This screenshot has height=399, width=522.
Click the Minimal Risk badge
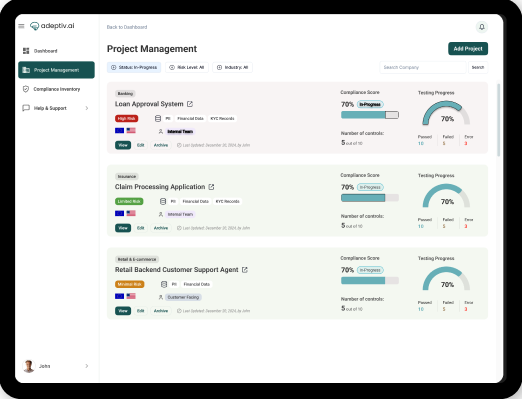(x=130, y=284)
